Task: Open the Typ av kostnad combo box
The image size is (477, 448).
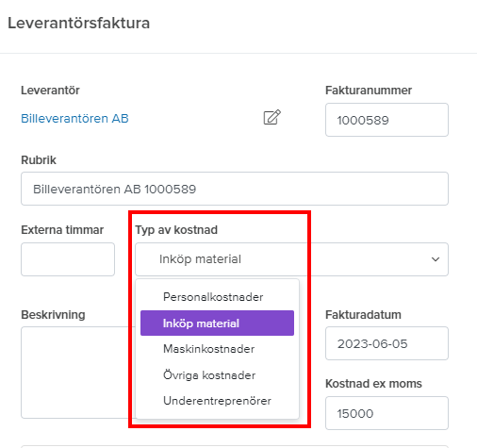Action: click(291, 259)
